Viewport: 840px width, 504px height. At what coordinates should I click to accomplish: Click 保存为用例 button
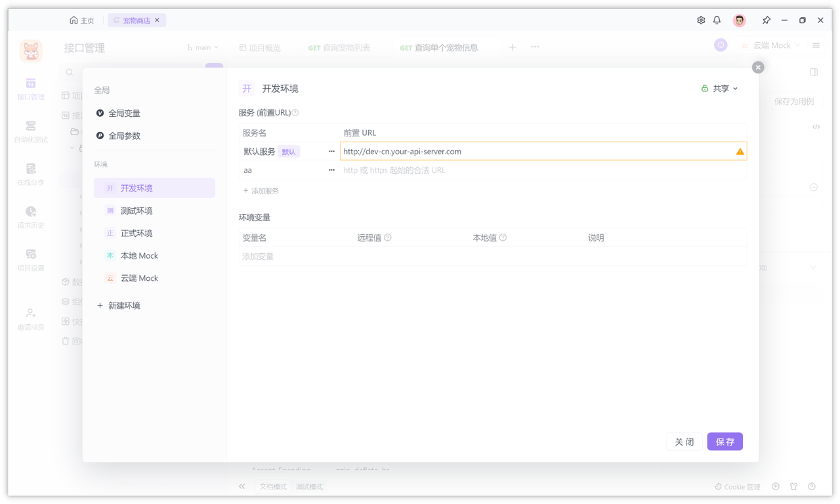pyautogui.click(x=794, y=101)
